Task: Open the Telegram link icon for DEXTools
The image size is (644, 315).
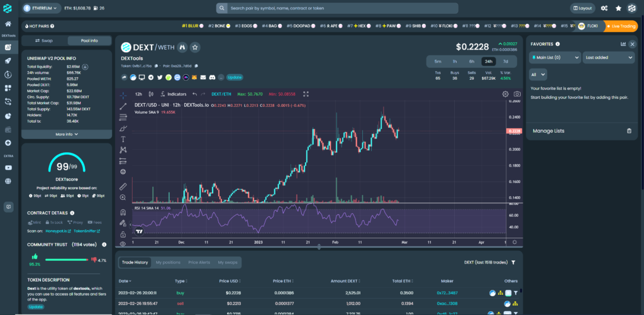Action: [x=151, y=77]
